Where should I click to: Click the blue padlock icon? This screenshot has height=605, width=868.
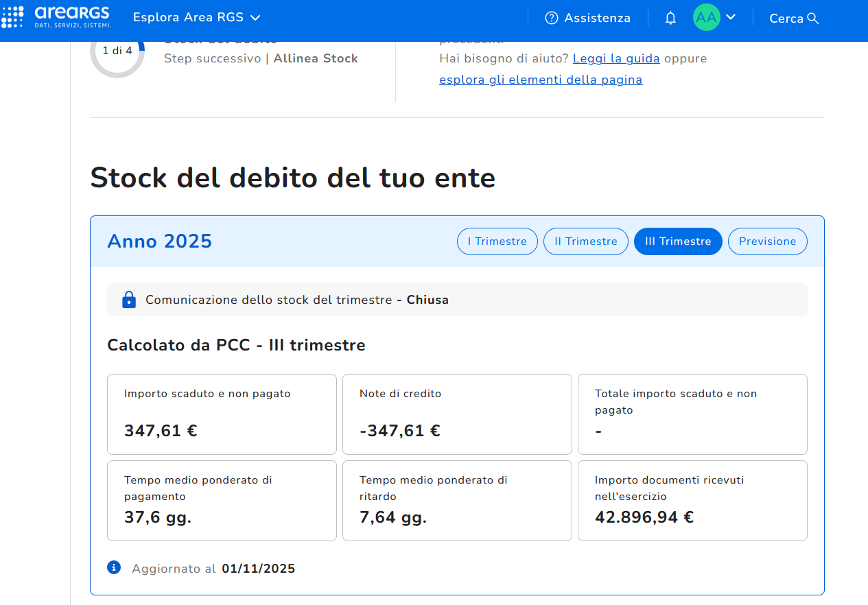[x=128, y=300]
